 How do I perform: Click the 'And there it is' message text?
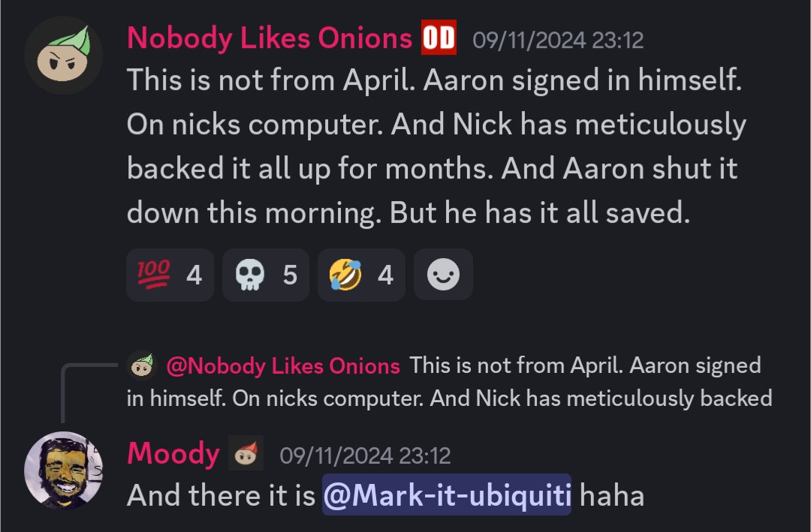(x=221, y=495)
